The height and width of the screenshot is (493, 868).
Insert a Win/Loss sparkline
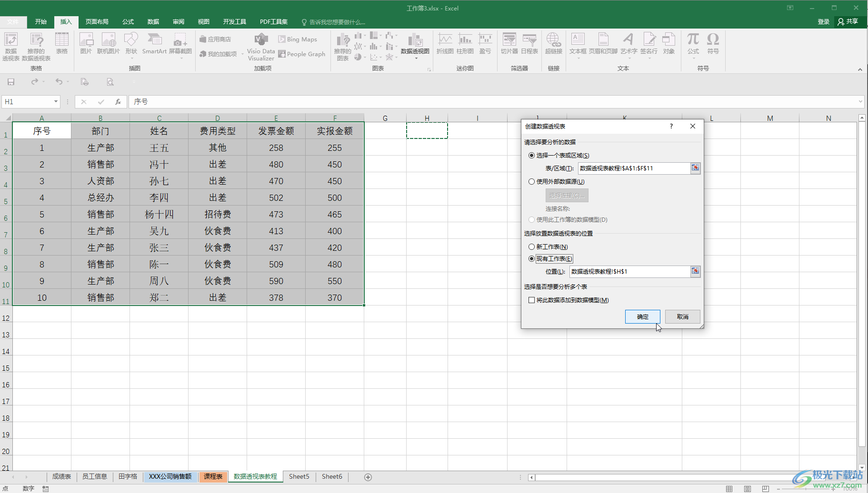click(x=485, y=43)
